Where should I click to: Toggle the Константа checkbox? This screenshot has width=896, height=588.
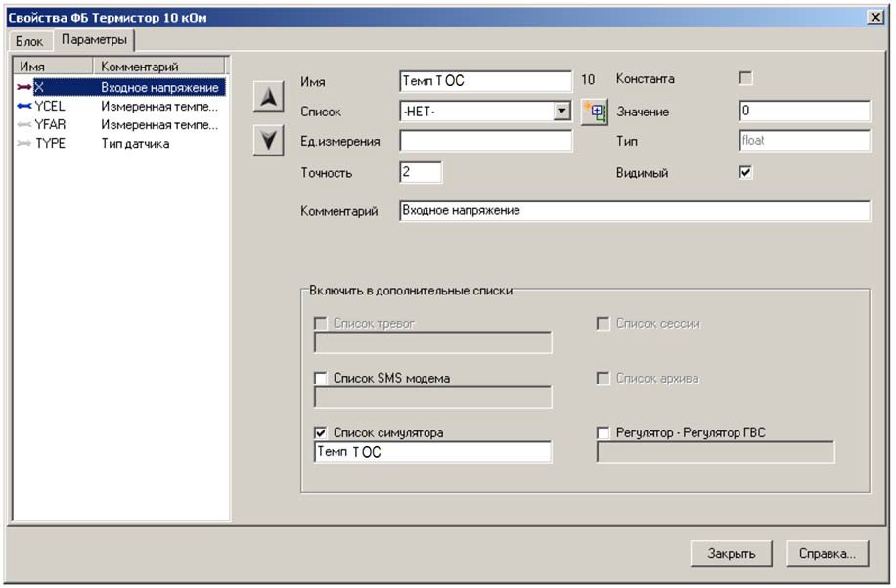745,78
